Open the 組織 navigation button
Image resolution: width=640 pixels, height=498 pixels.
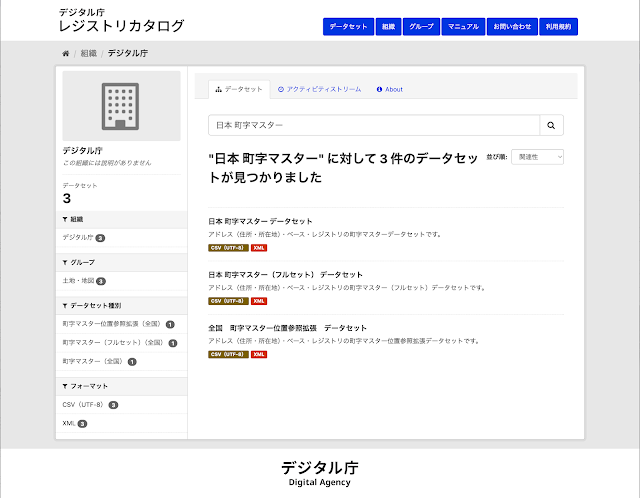click(x=388, y=27)
